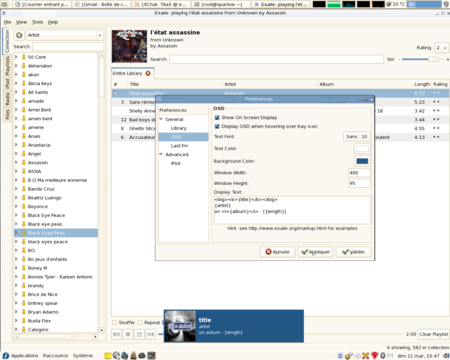Select Library in the preferences tree
Viewport: 450px width, 360px height.
point(179,128)
